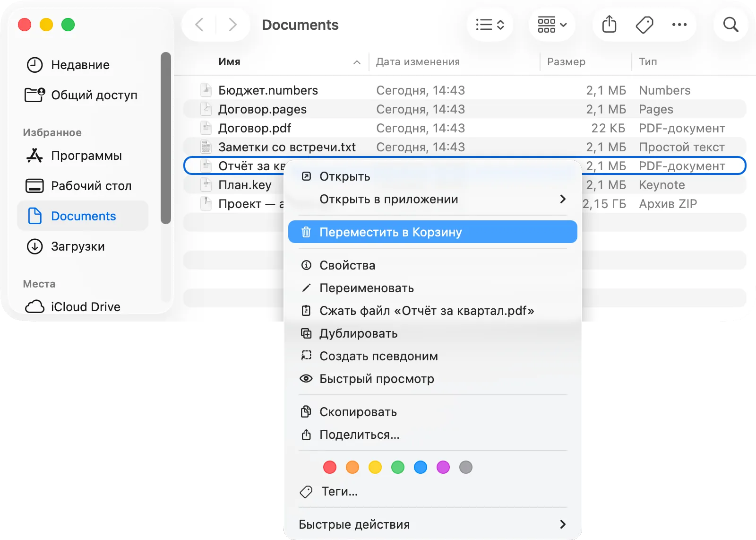Apply the gray tag color

[x=466, y=467]
